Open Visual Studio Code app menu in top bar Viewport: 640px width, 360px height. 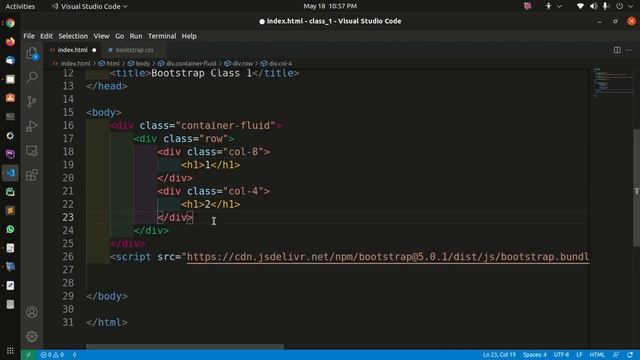coord(89,6)
